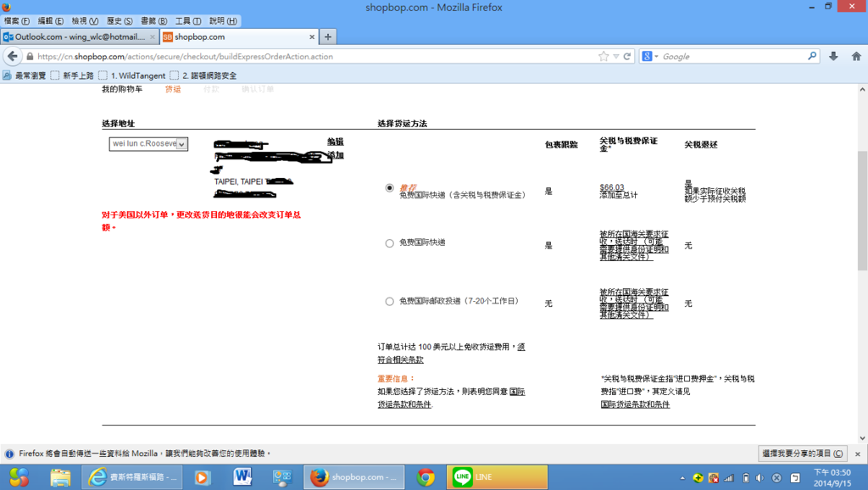Click the search magnifier icon

click(812, 56)
